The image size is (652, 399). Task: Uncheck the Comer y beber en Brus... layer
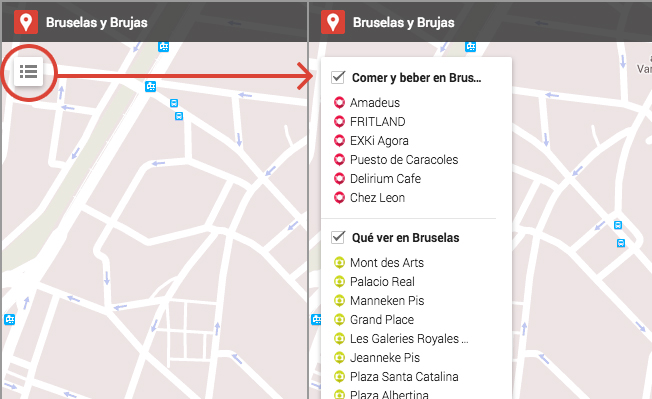pyautogui.click(x=338, y=77)
